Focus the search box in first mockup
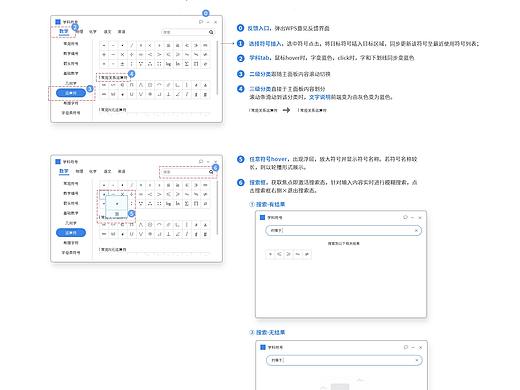This screenshot has width=520, height=390. click(x=188, y=32)
